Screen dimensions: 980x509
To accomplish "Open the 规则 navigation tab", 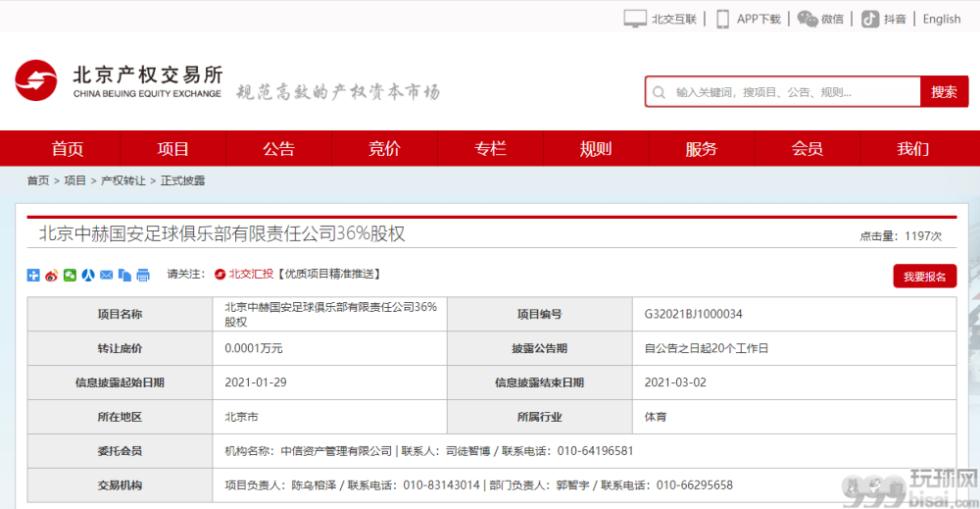I will [596, 148].
